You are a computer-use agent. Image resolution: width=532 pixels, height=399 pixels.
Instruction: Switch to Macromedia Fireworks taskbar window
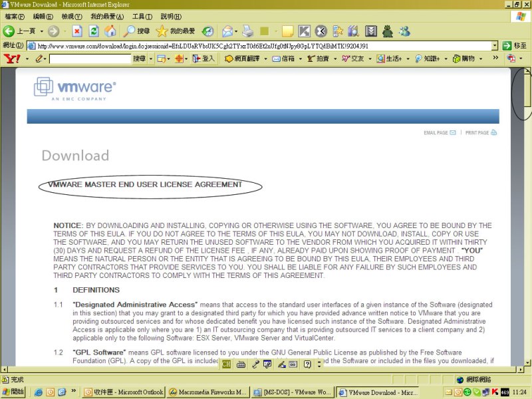click(x=208, y=392)
